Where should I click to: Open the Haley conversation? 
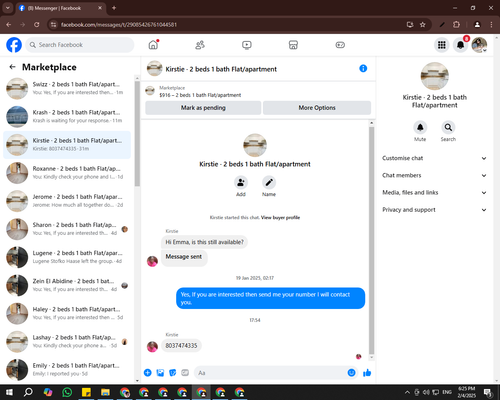pos(67,314)
